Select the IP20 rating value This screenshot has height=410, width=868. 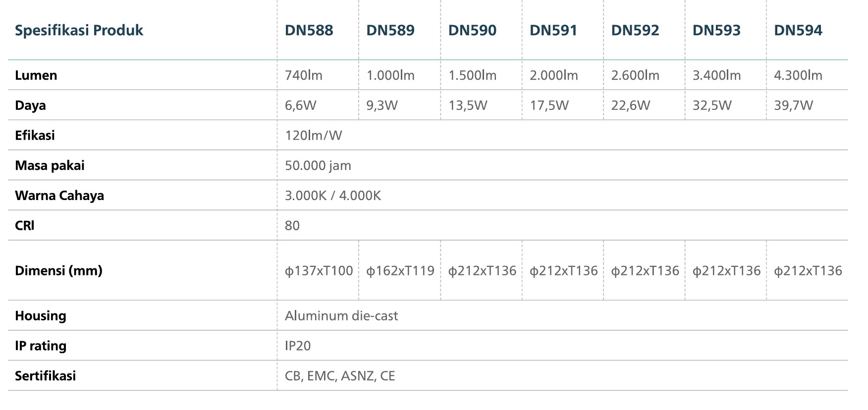[x=298, y=346]
